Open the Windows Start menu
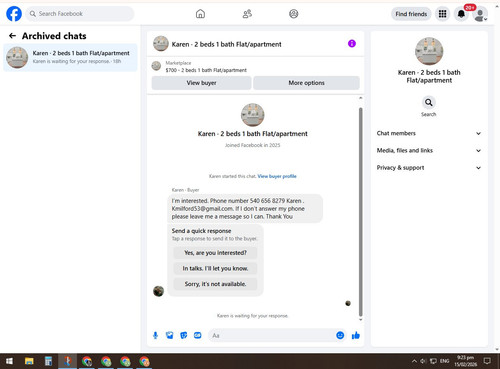 point(10,361)
